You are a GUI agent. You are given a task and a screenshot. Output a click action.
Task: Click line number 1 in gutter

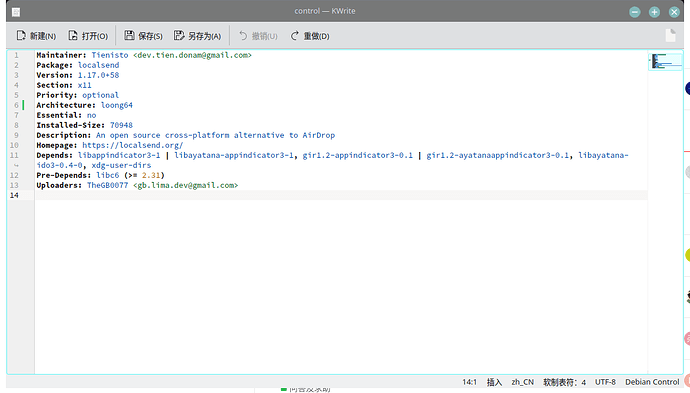(x=16, y=55)
